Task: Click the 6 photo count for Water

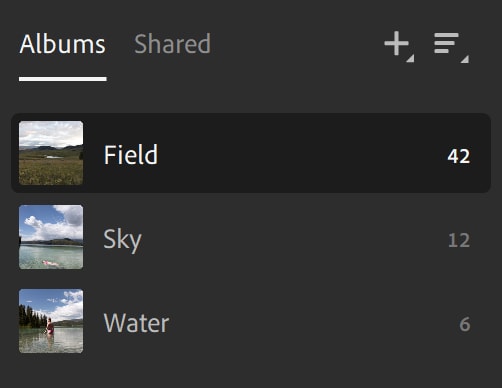Action: 465,324
